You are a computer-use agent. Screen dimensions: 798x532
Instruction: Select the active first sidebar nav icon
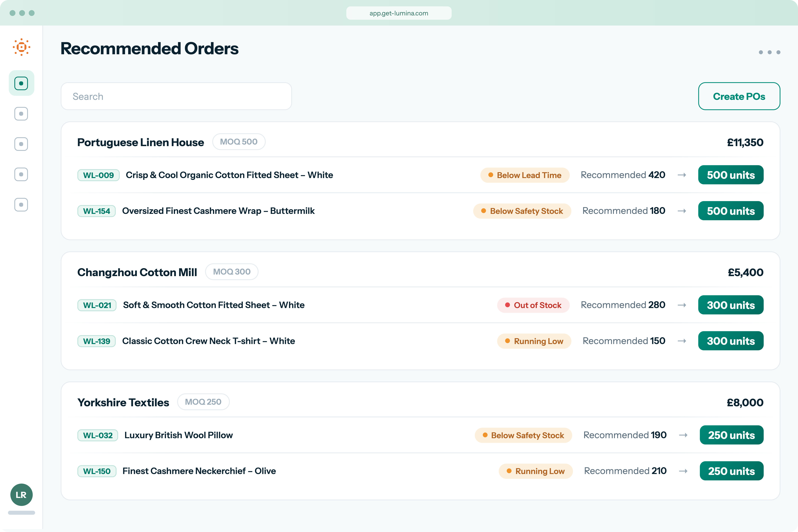[x=21, y=83]
